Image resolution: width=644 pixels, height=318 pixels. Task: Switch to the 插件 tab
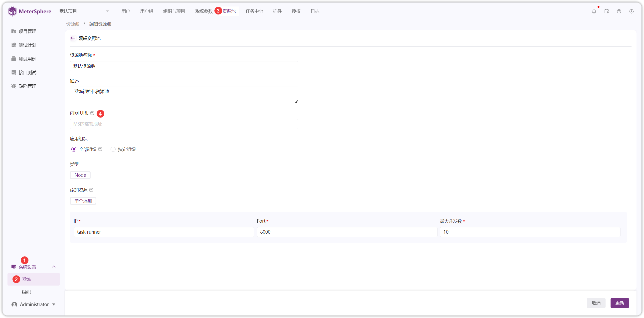point(277,11)
